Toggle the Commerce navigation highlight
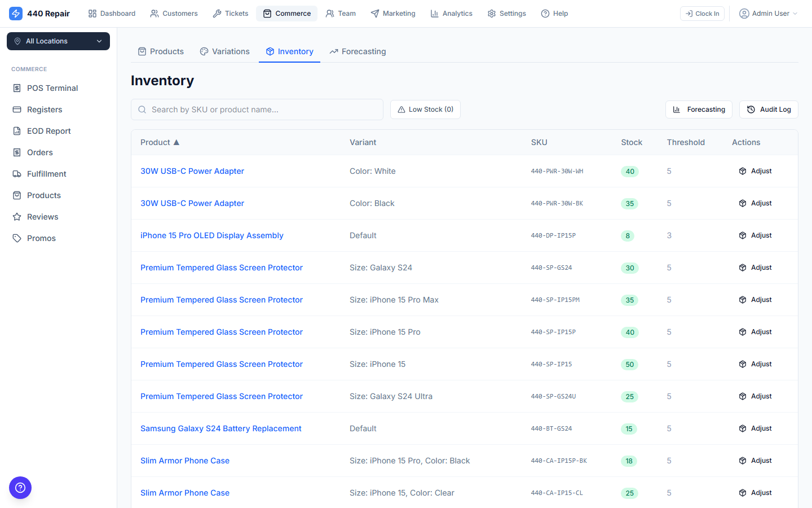 coord(286,13)
